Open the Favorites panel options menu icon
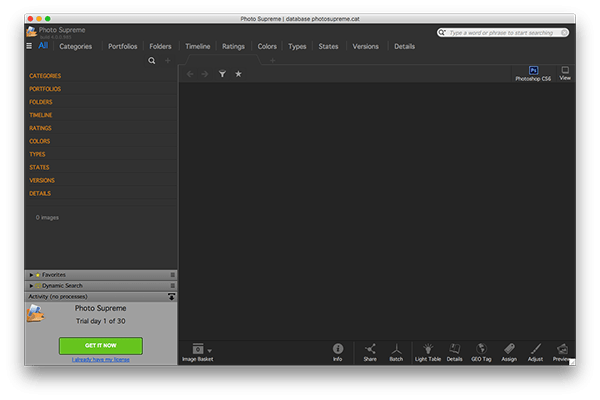This screenshot has height=400, width=600. 173,275
